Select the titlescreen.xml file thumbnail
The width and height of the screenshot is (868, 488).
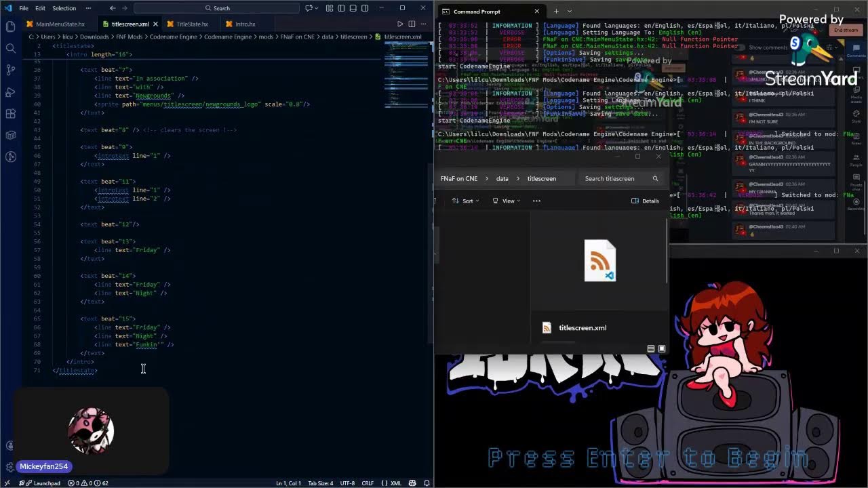(x=600, y=262)
